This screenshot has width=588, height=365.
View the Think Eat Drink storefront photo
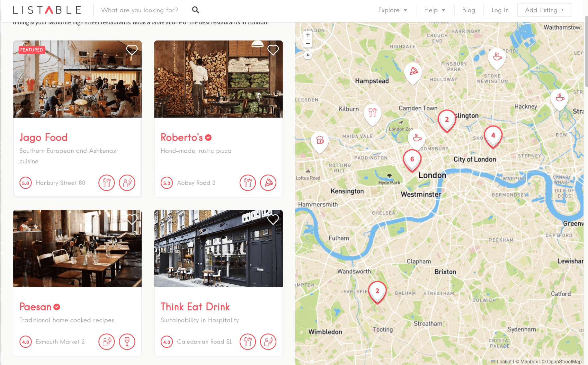218,248
